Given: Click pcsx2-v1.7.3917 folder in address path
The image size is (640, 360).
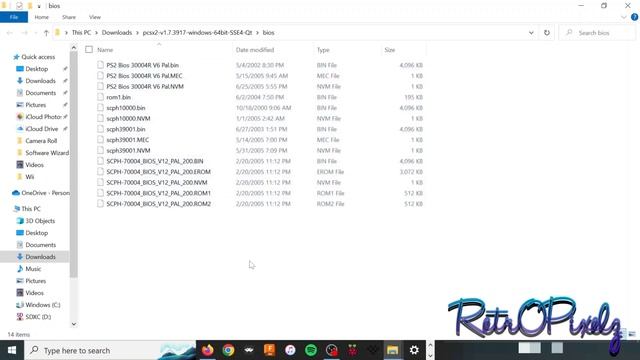Looking at the screenshot, I should [198, 33].
